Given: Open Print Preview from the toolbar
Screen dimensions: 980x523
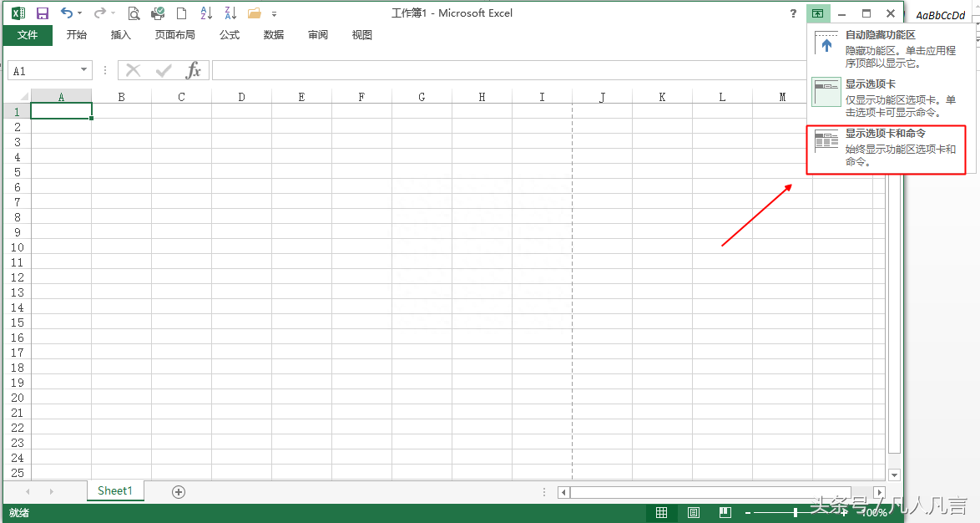Looking at the screenshot, I should click(134, 13).
